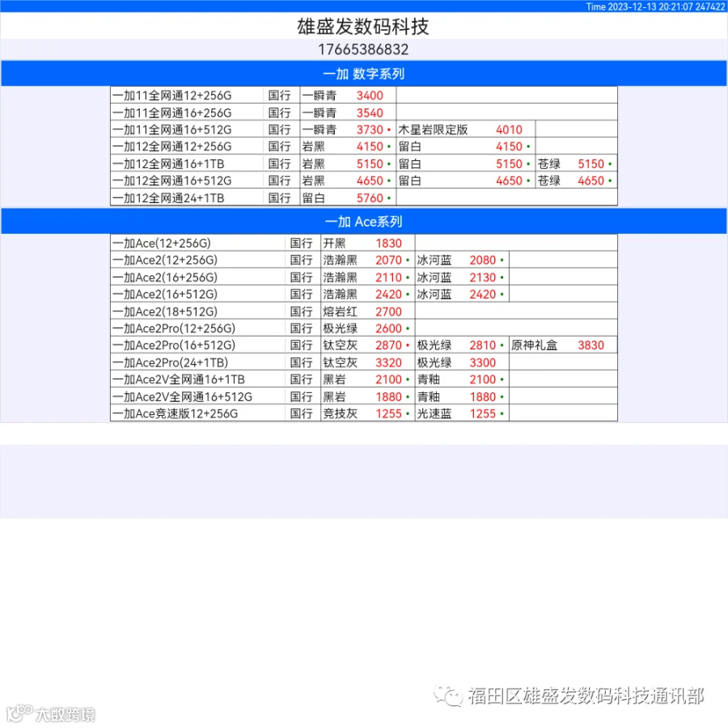This screenshot has height=728, width=728.
Task: Click price 2700 for 熔岩红
Action: pyautogui.click(x=388, y=311)
